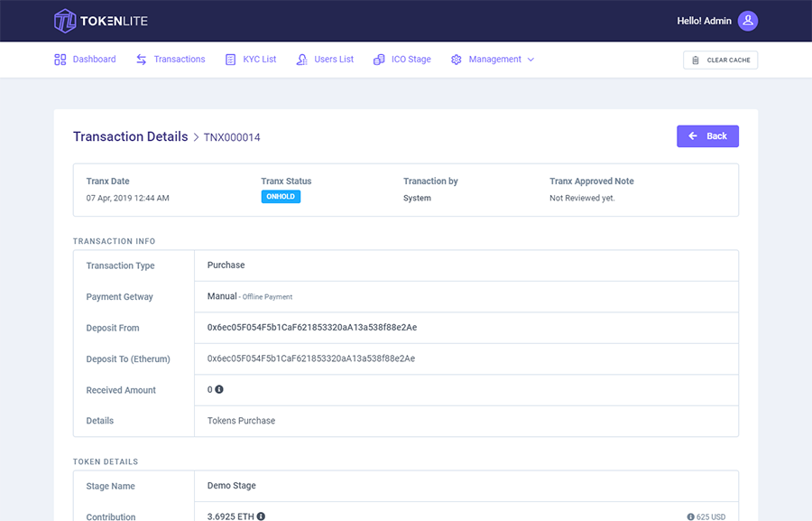The height and width of the screenshot is (521, 812).
Task: Click the ONHOLD status badge
Action: (280, 196)
